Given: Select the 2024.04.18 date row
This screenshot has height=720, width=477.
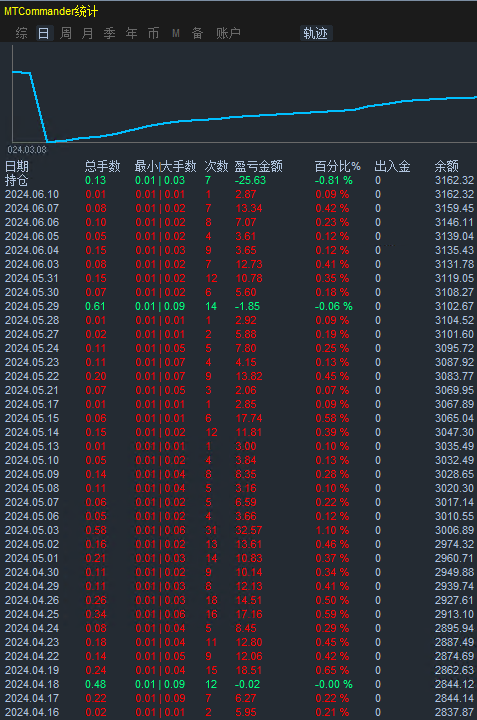Looking at the screenshot, I should click(x=238, y=684).
